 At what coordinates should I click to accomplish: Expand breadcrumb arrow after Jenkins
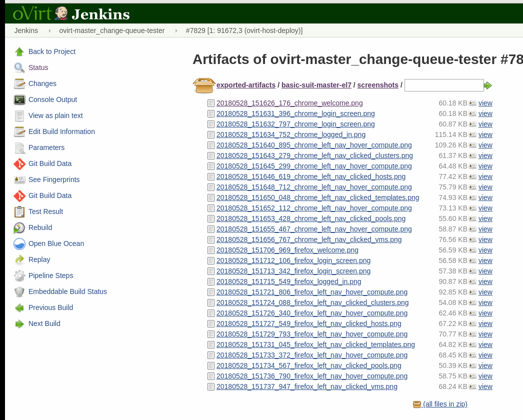pyautogui.click(x=49, y=30)
